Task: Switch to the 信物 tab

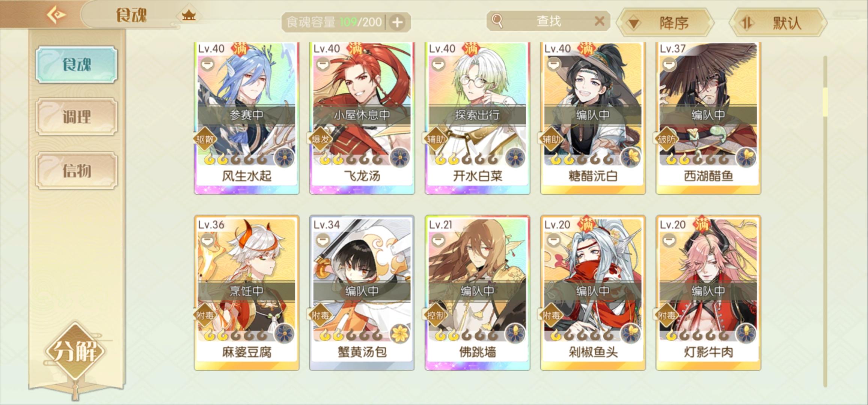Action: pos(77,171)
